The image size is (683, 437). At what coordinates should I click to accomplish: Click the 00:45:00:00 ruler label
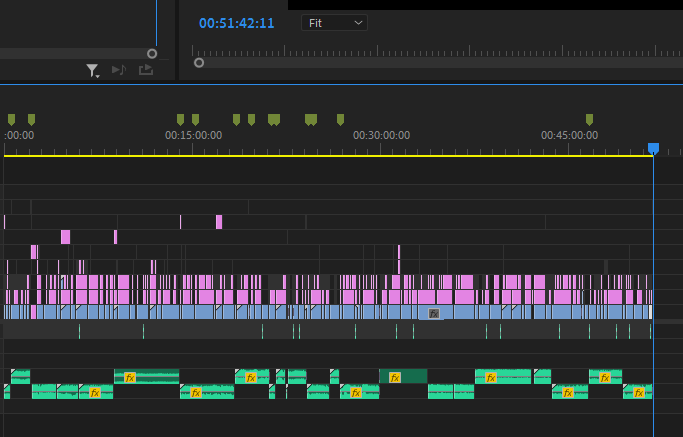tap(569, 136)
